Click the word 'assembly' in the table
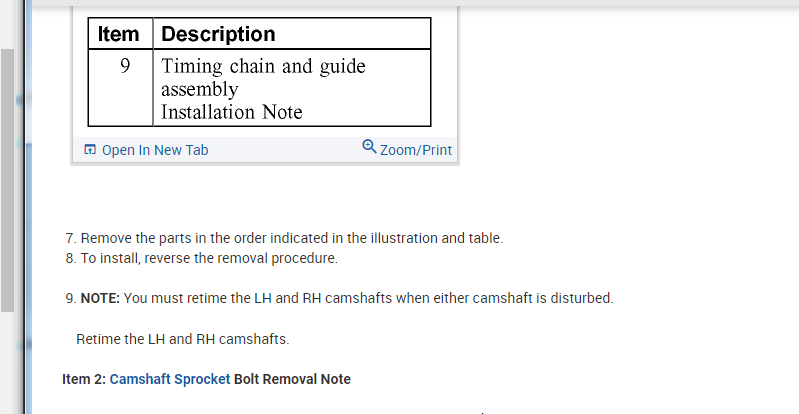The width and height of the screenshot is (799, 414). pos(200,90)
